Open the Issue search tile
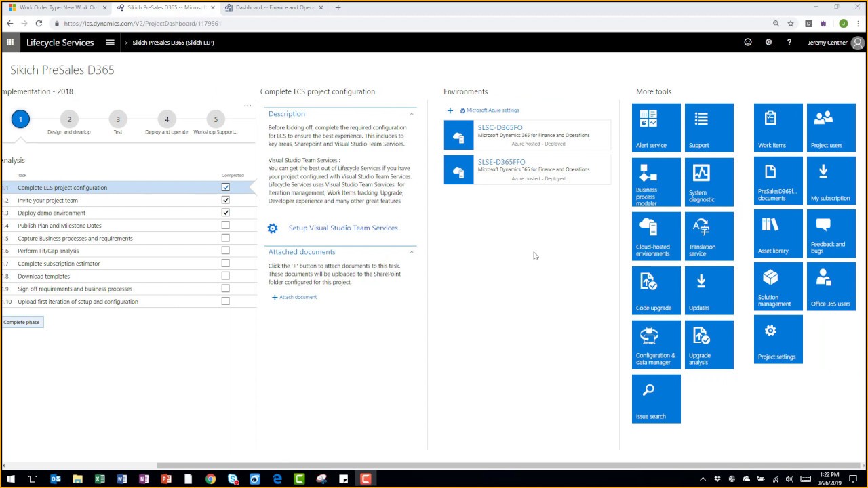The width and height of the screenshot is (868, 488). tap(656, 399)
